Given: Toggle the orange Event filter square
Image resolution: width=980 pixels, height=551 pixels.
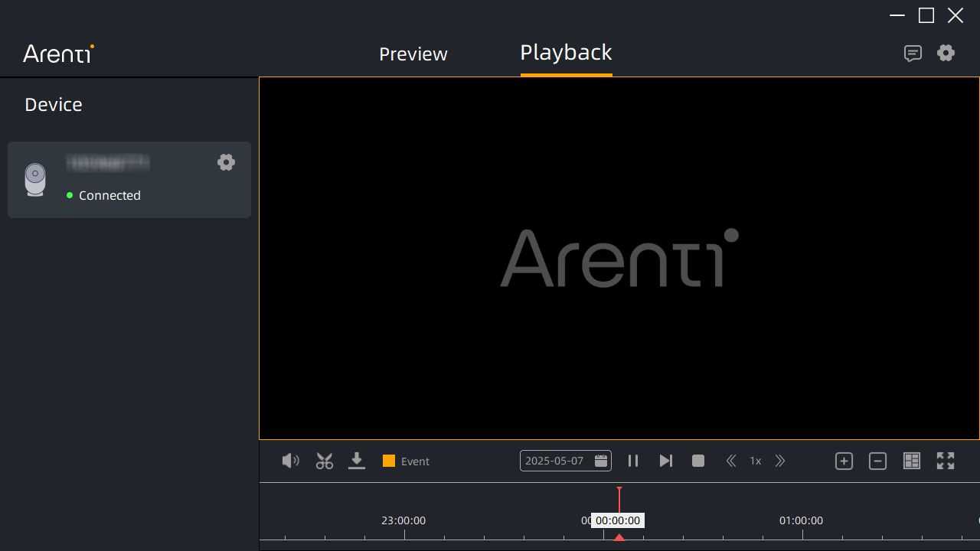Looking at the screenshot, I should coord(389,461).
